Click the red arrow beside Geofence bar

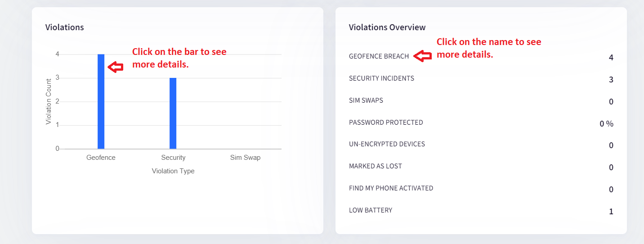[x=116, y=68]
